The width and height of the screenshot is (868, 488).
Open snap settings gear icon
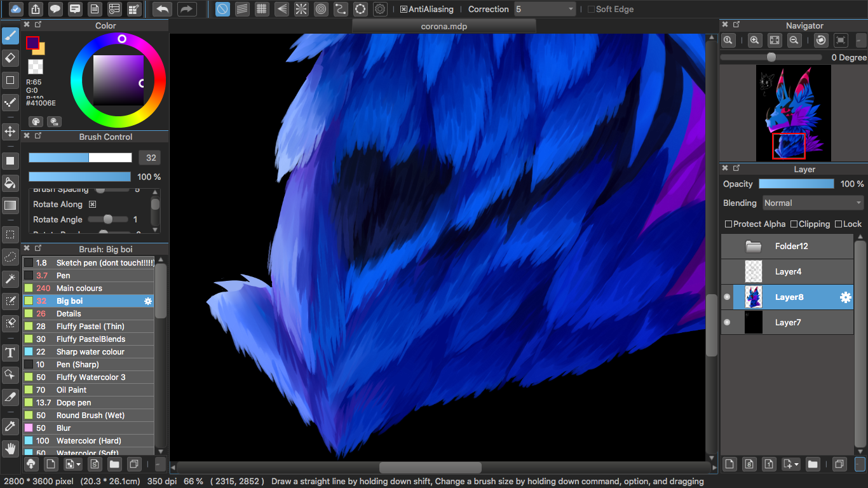pos(380,9)
